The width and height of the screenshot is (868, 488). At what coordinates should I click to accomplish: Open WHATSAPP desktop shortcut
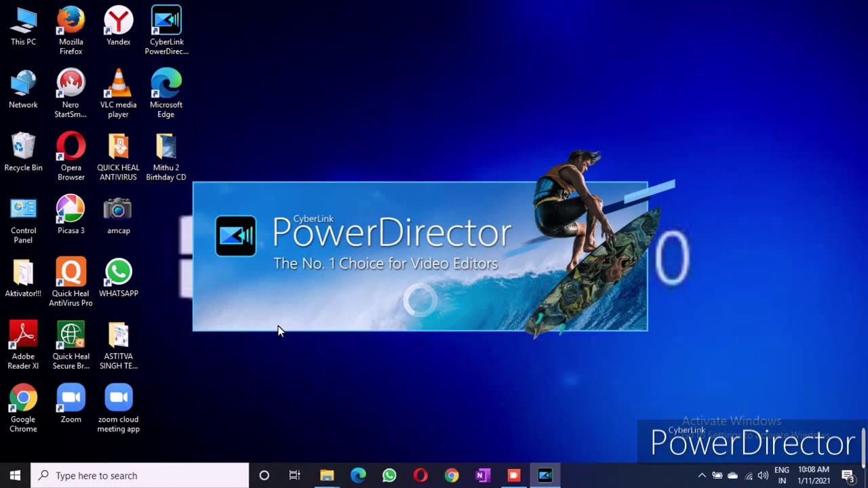[118, 279]
